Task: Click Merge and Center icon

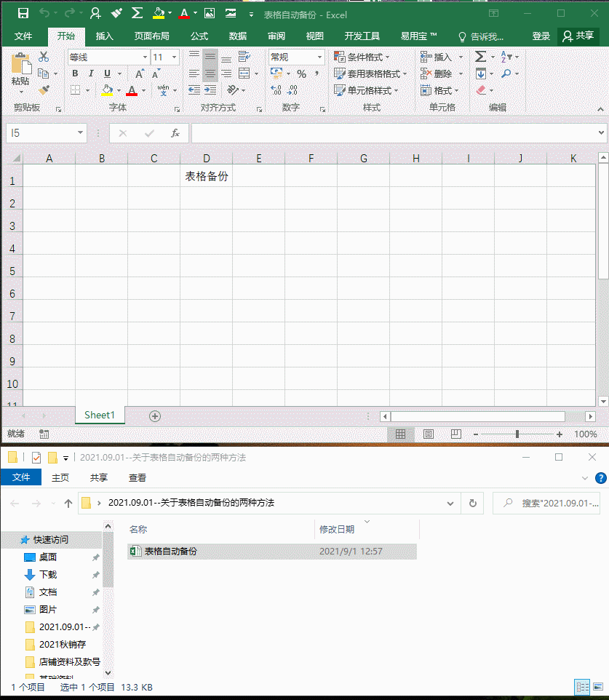Action: [244, 73]
